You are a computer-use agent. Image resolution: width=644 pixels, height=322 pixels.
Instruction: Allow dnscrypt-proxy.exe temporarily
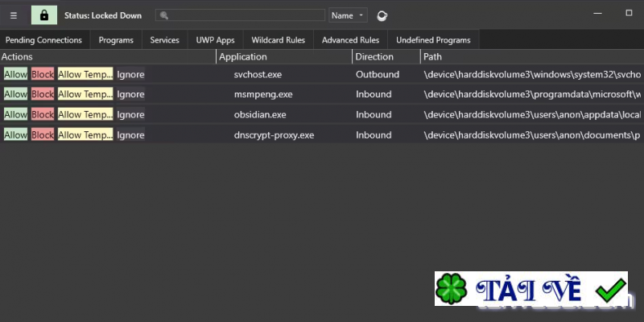point(85,134)
